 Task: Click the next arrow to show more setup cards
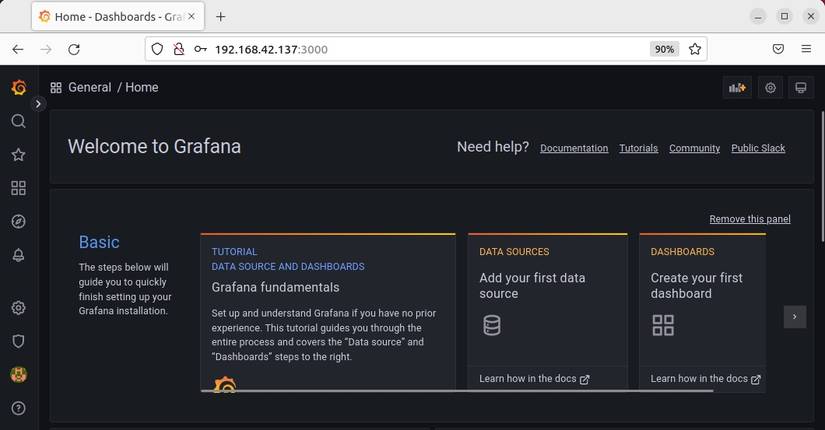point(794,317)
